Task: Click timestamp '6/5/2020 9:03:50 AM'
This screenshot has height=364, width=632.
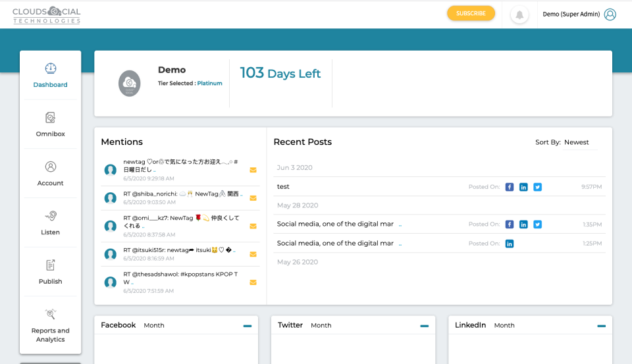Action: point(149,202)
